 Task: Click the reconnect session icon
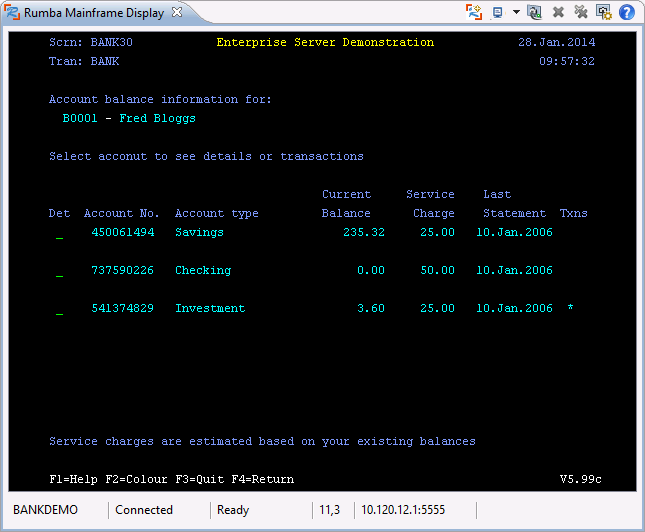[x=535, y=12]
